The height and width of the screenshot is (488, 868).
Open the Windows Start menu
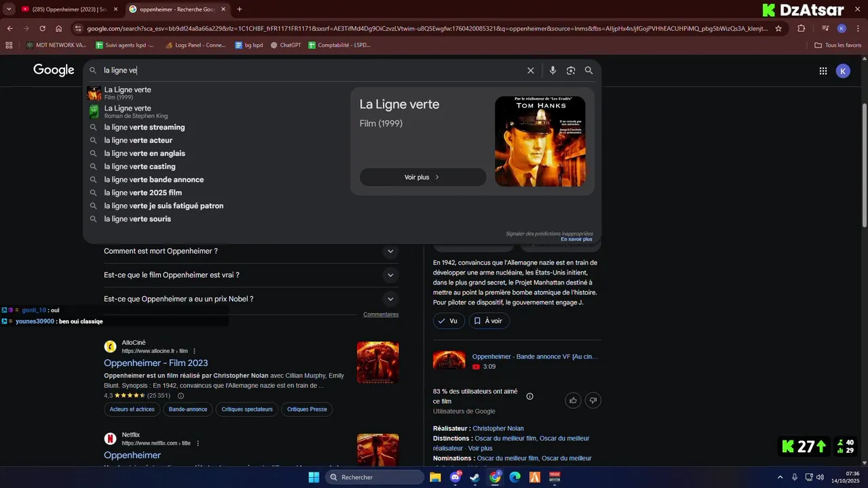pos(314,477)
